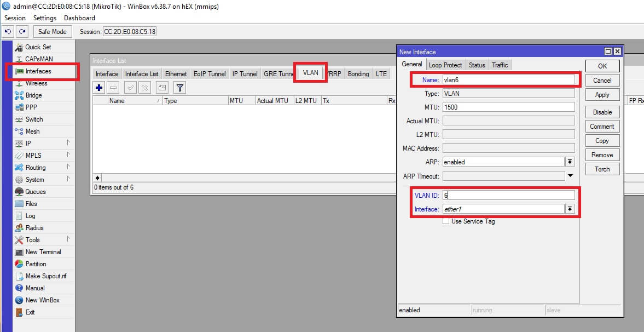Click the Disable button
Viewport: 644px width, 332px height.
(602, 112)
